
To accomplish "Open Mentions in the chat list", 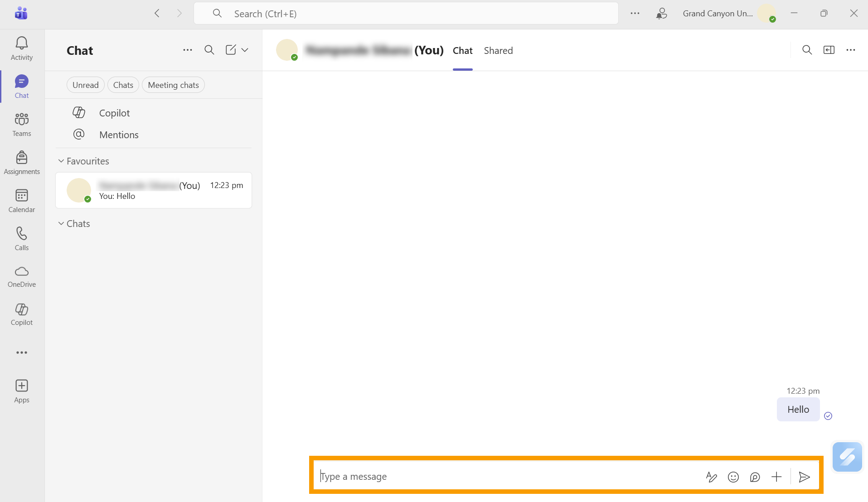I will 119,135.
